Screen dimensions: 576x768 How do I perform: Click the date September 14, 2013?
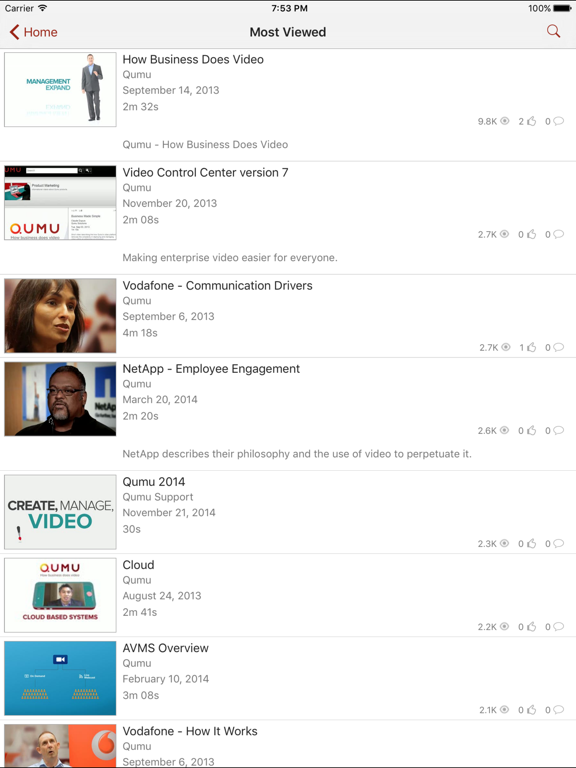[x=171, y=90]
